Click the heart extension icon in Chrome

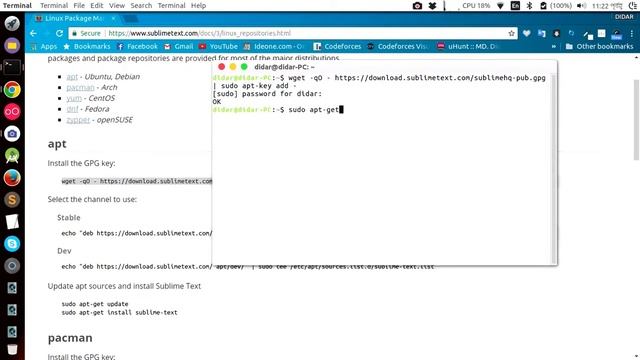click(x=527, y=33)
